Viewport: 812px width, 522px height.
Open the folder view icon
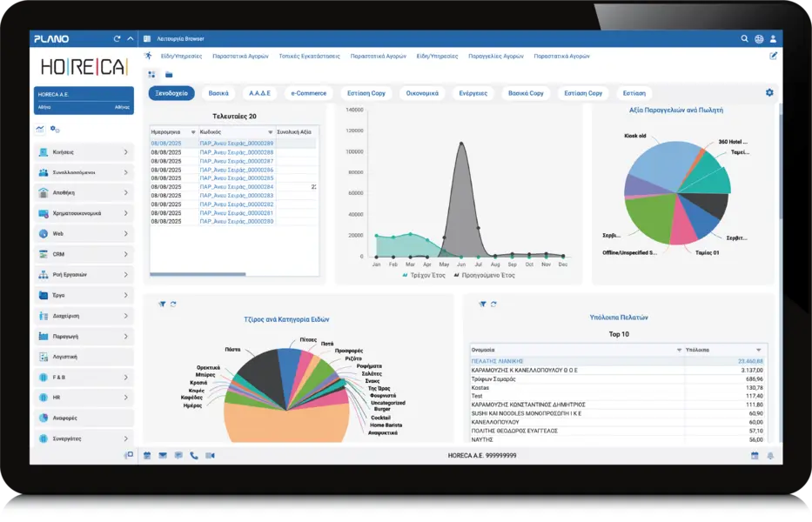point(169,75)
